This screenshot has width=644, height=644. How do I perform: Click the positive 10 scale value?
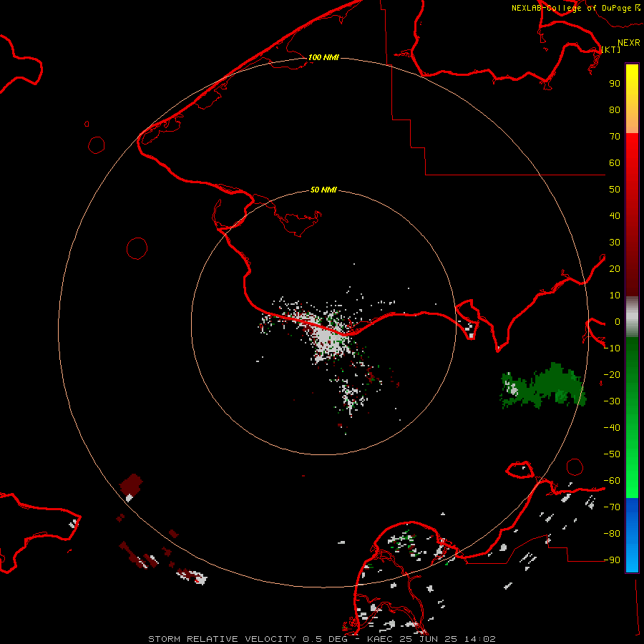click(x=615, y=296)
